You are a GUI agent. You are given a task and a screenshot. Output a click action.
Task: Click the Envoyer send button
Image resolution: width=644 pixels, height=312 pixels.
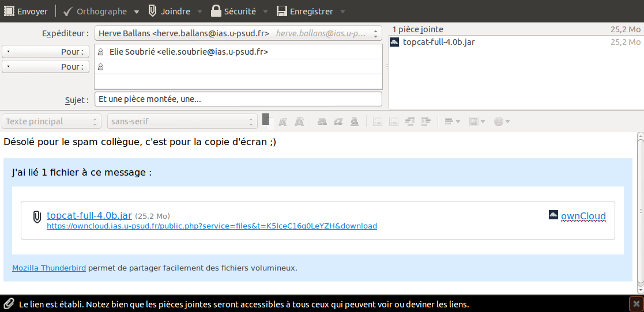click(26, 12)
